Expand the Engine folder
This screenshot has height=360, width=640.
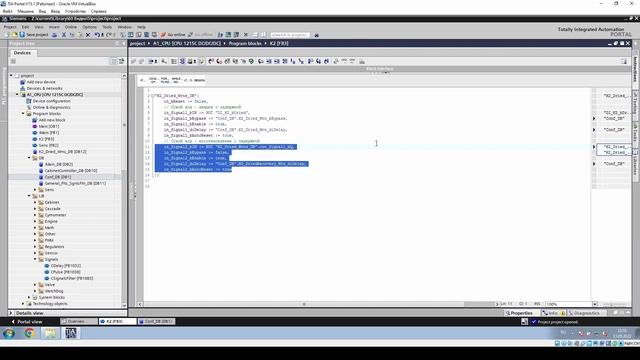(36, 221)
